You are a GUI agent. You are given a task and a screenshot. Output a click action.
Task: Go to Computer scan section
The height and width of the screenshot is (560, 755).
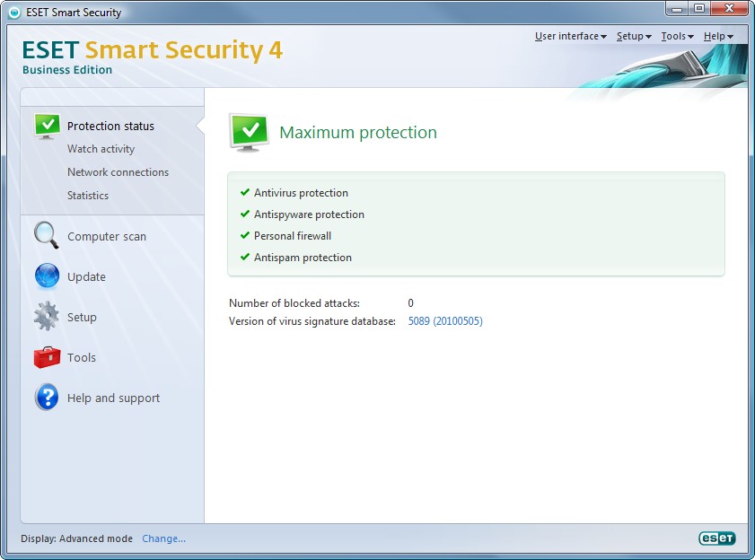point(107,236)
